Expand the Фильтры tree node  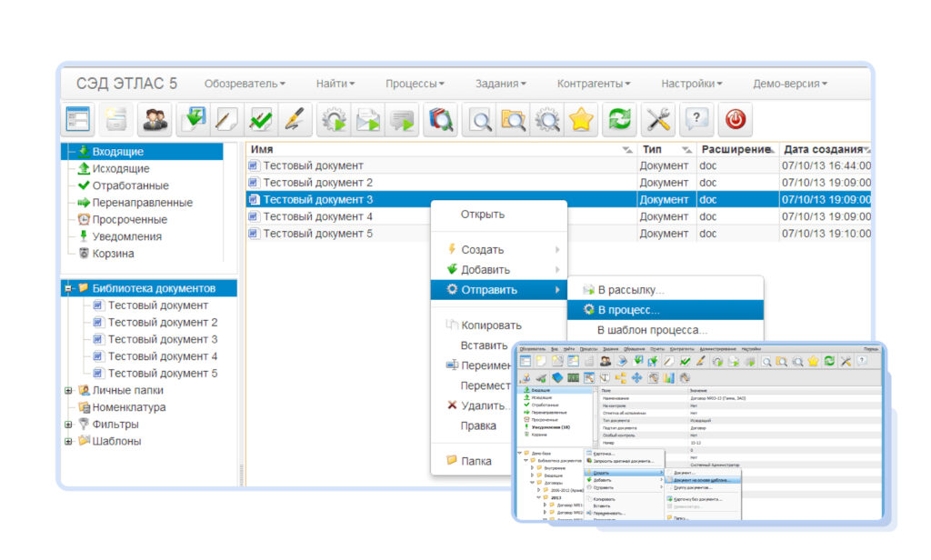(x=68, y=425)
